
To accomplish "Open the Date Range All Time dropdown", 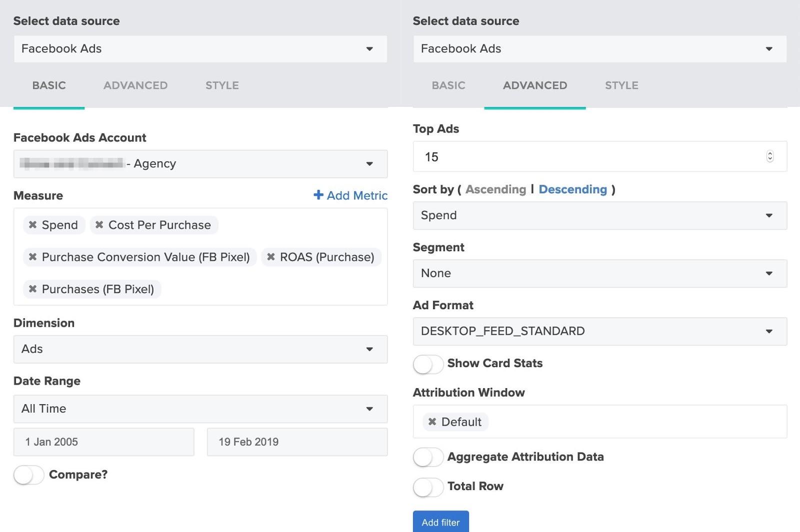I will tap(200, 409).
